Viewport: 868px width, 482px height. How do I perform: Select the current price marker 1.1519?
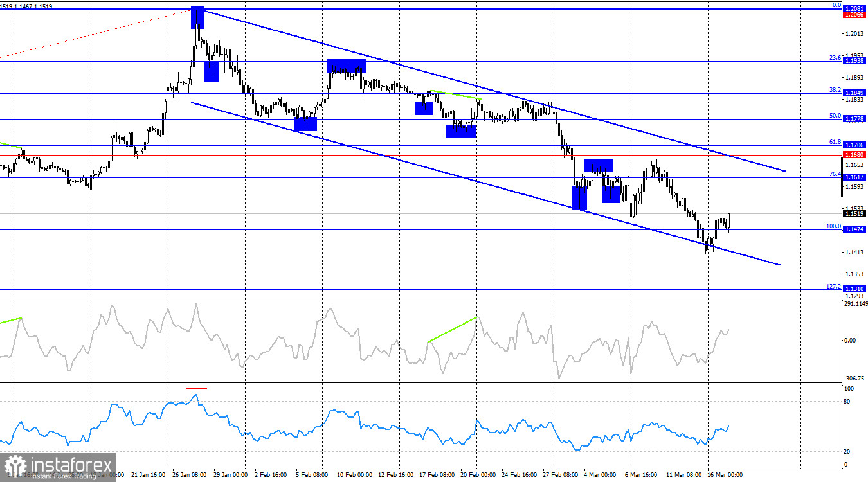(x=854, y=213)
